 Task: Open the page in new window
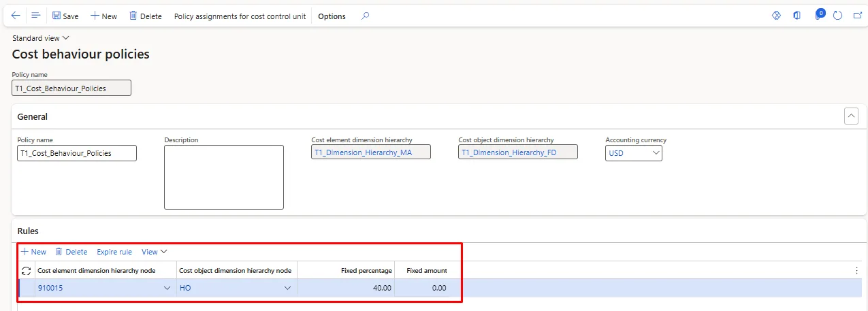[x=858, y=15]
